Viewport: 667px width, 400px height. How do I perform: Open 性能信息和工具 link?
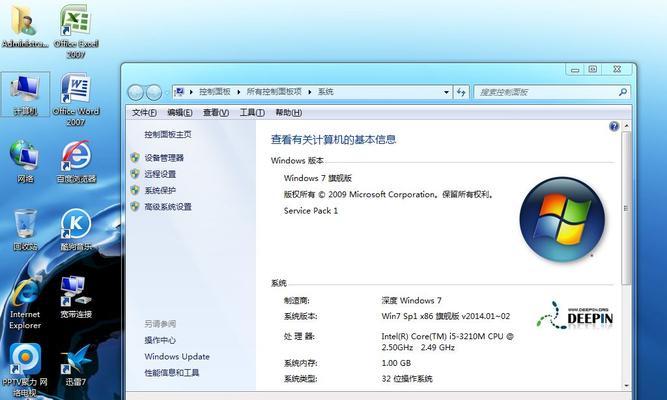(x=172, y=373)
